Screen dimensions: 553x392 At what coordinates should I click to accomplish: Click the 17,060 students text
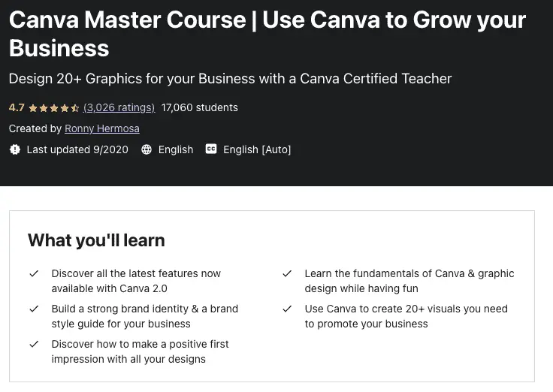coord(200,107)
